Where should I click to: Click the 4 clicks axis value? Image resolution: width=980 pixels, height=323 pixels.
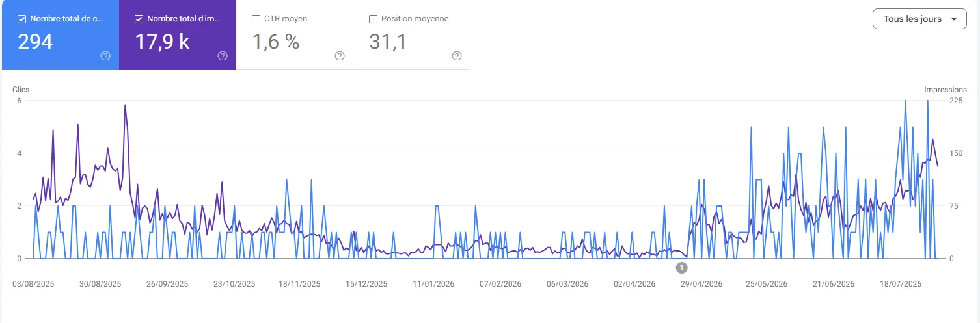20,153
